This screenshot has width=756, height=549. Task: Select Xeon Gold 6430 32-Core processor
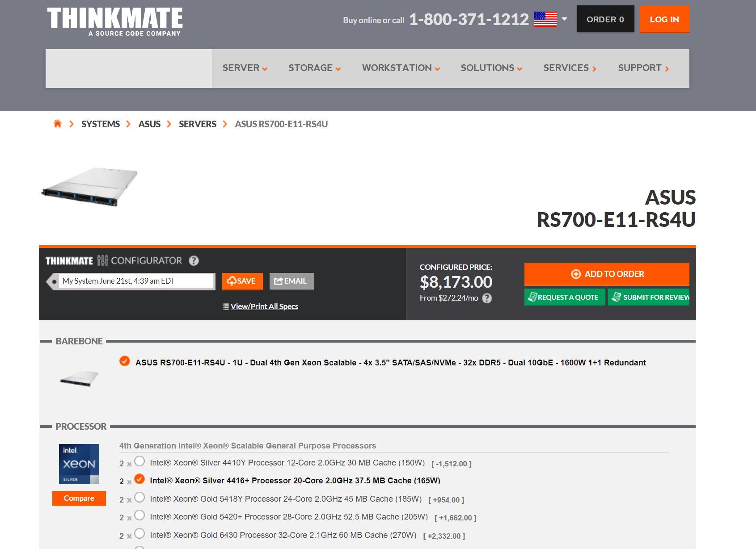pyautogui.click(x=139, y=533)
